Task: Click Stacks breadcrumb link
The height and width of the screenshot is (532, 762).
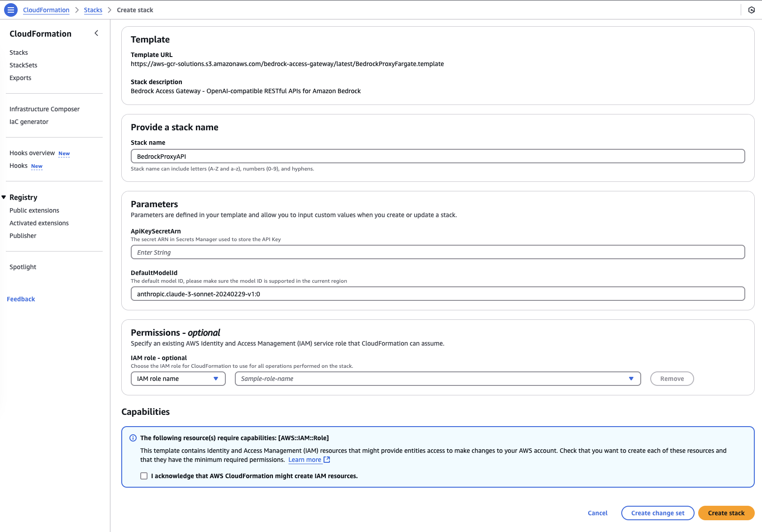Action: coord(93,10)
